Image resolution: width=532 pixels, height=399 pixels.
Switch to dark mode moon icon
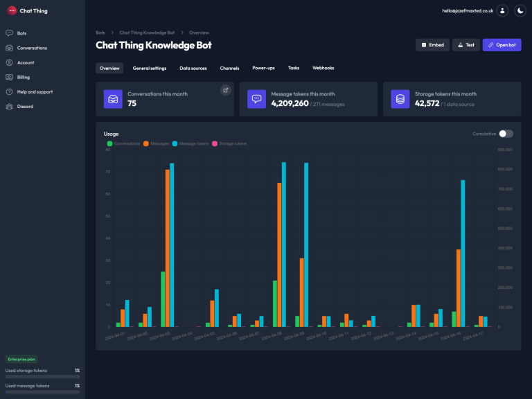pos(519,10)
